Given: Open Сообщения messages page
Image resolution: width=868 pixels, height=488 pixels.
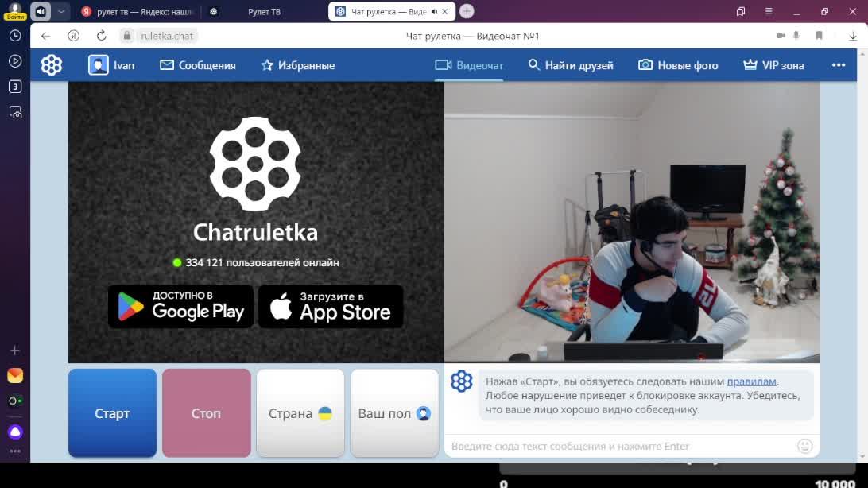Looking at the screenshot, I should [x=198, y=65].
